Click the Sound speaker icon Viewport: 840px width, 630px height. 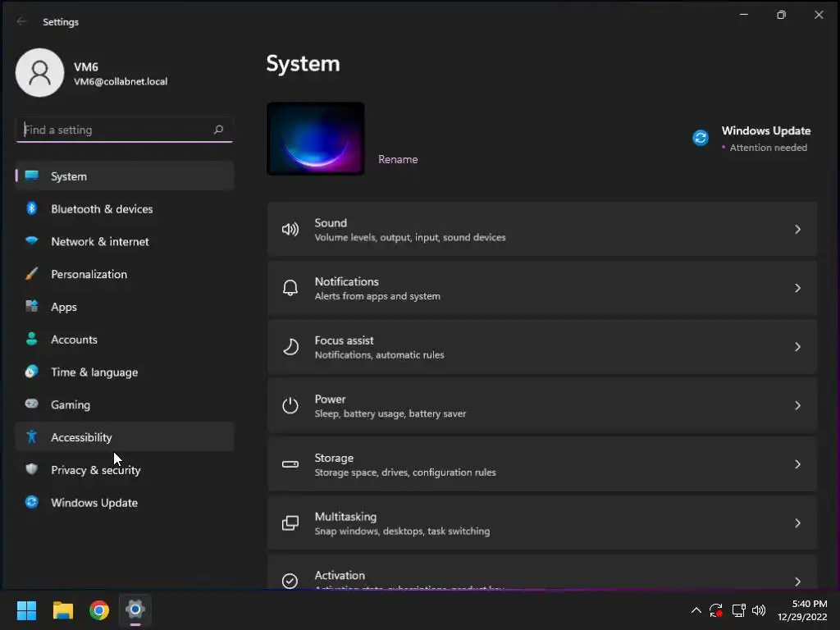click(x=290, y=230)
